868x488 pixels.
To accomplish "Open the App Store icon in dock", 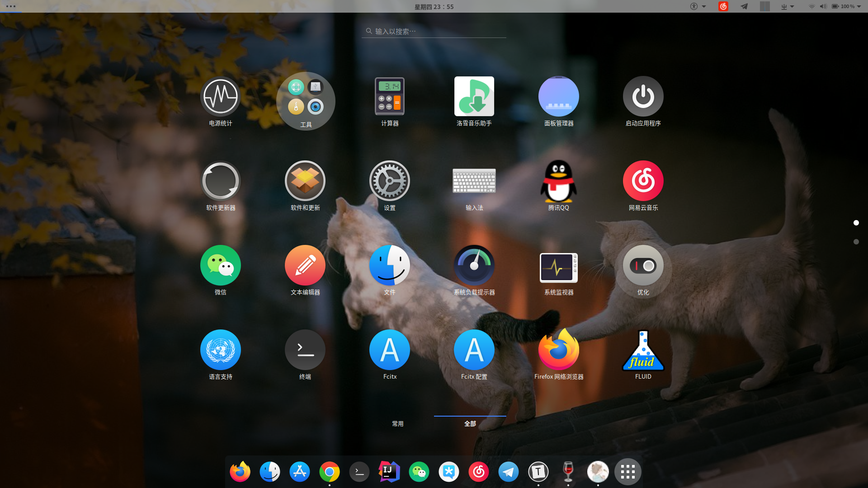I will pos(300,472).
